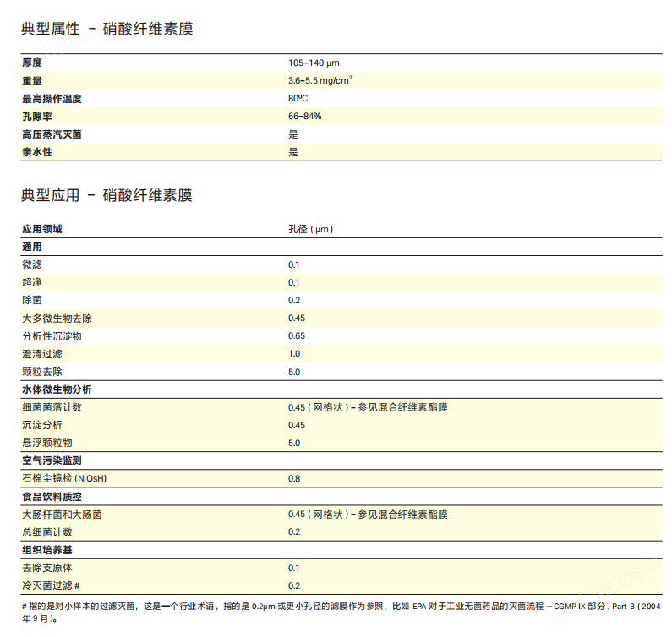This screenshot has height=637, width=672.
Task: Select the 厚度 row label
Action: [32, 63]
